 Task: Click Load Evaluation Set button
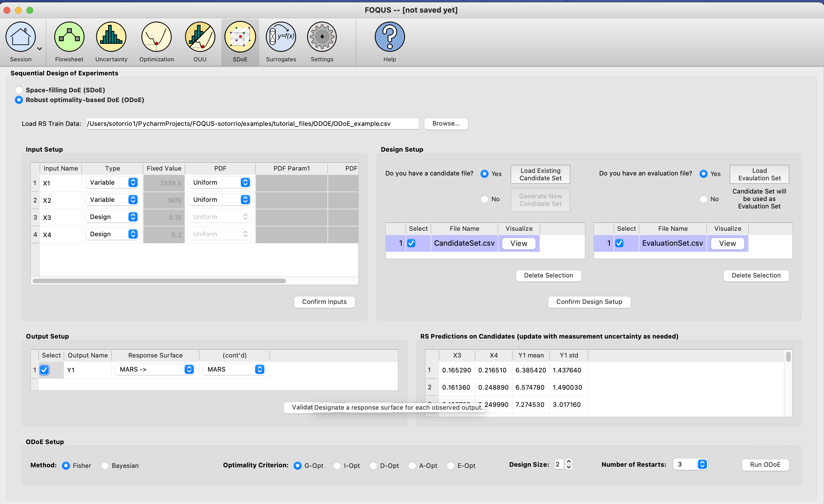click(x=759, y=174)
